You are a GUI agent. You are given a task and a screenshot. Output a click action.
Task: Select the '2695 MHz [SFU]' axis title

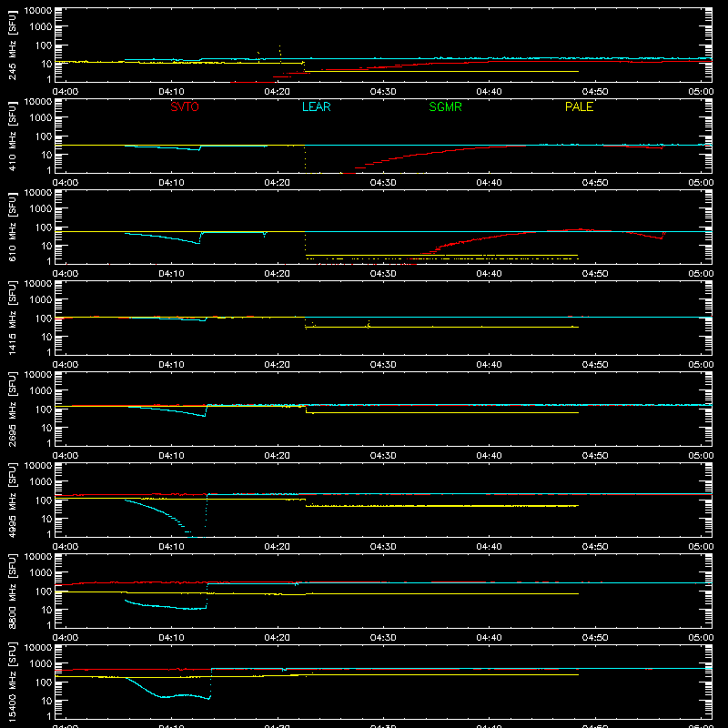(x=12, y=409)
